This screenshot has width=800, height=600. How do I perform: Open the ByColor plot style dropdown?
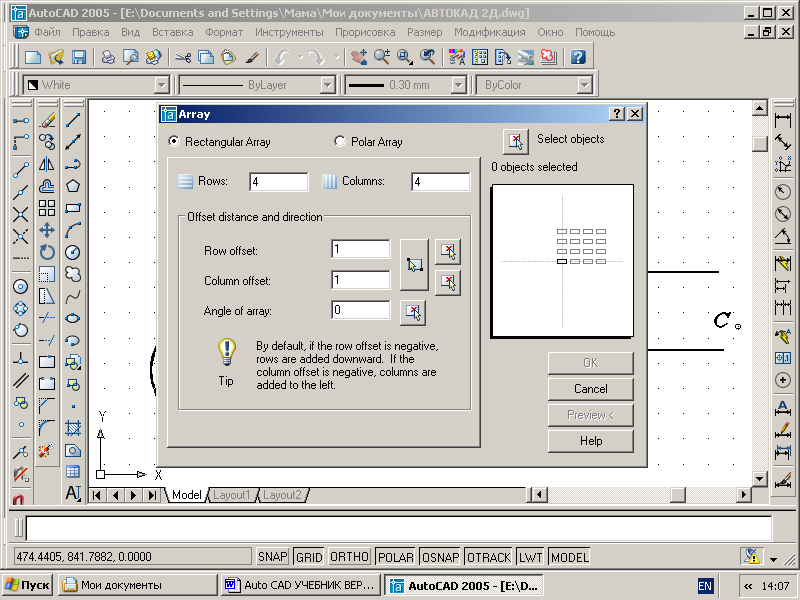point(584,85)
